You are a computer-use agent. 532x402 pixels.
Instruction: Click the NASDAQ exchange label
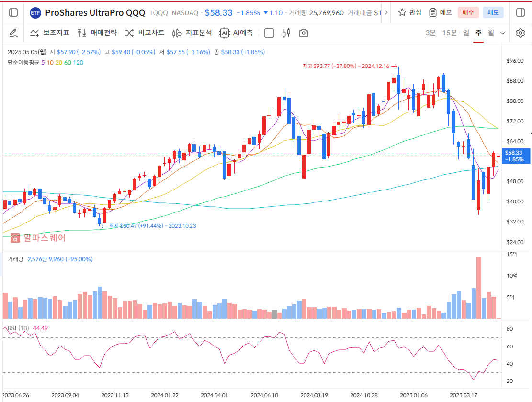(185, 13)
